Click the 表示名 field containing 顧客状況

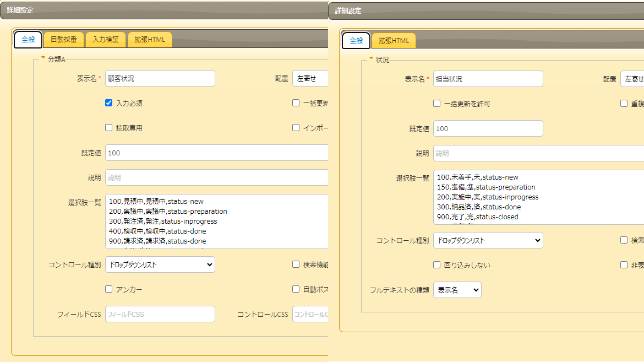coord(160,78)
